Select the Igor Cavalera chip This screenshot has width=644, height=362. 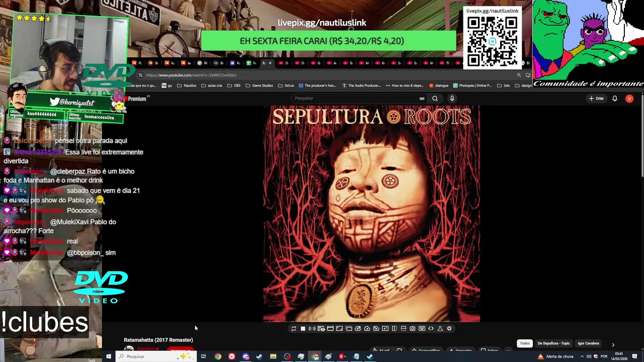tap(588, 343)
